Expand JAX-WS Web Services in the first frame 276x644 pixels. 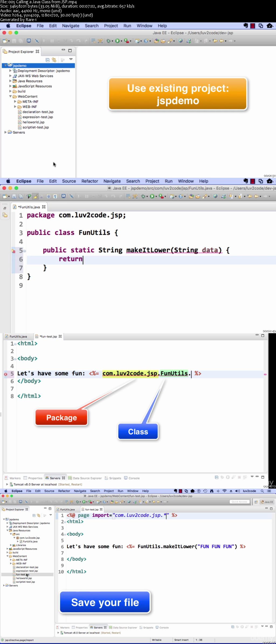[11, 76]
